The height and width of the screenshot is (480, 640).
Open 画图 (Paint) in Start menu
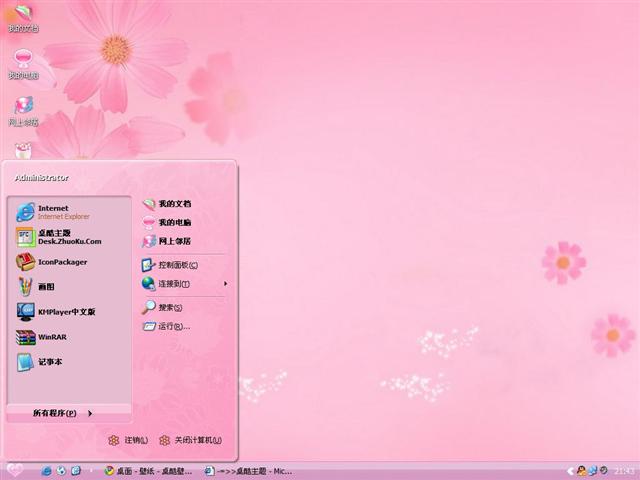pos(46,286)
